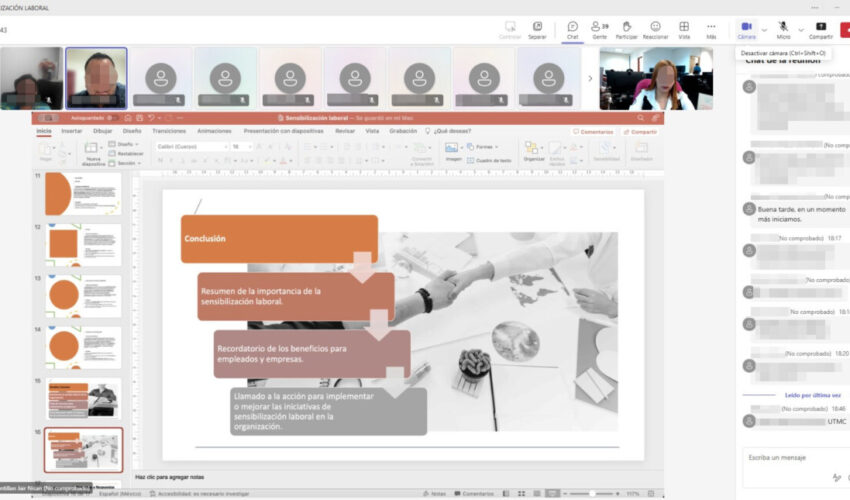Screen dimensions: 850x500
Task: Select slide 11 thumbnail
Action: pos(83,194)
